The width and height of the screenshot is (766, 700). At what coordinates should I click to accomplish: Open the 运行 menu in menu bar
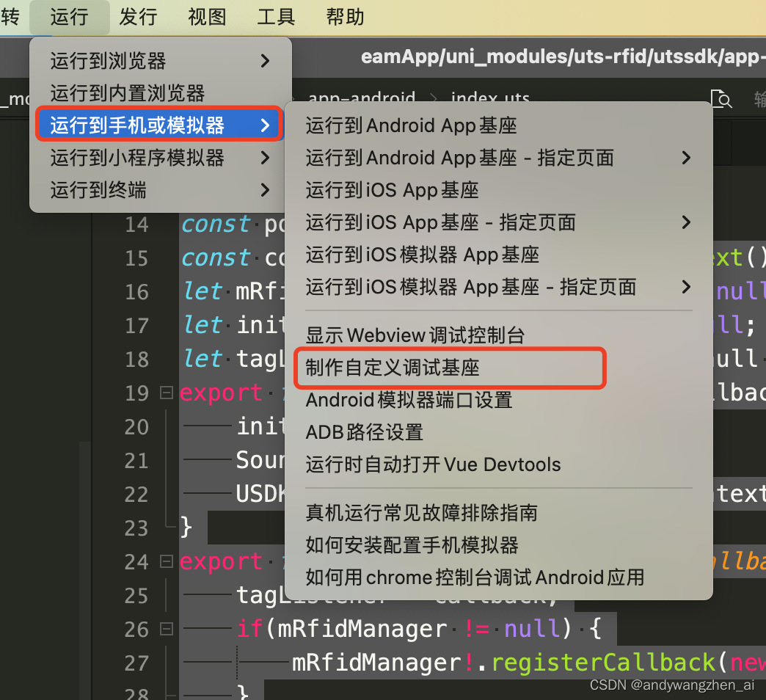point(70,17)
